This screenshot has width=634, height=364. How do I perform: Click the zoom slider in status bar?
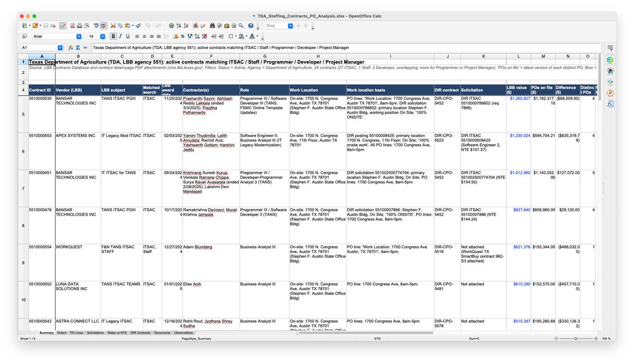point(576,339)
